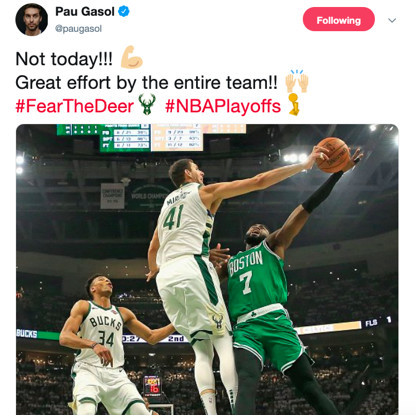Click the Bucks deer logo emoji
This screenshot has height=417, width=417.
click(147, 104)
